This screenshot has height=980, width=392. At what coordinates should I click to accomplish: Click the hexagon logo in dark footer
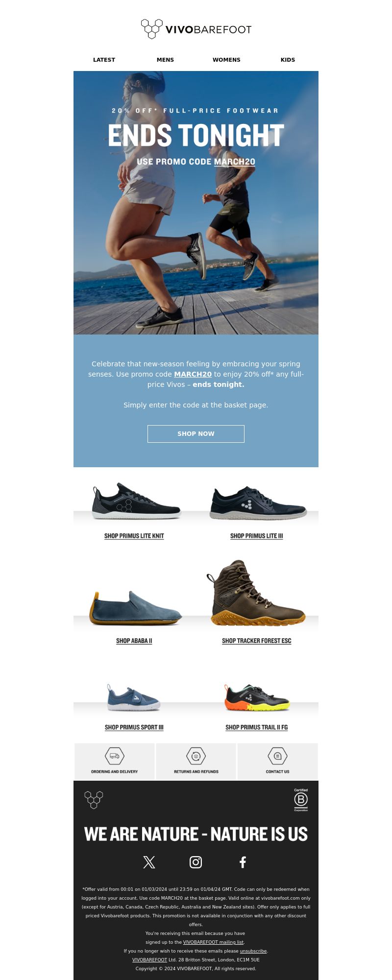(x=94, y=800)
